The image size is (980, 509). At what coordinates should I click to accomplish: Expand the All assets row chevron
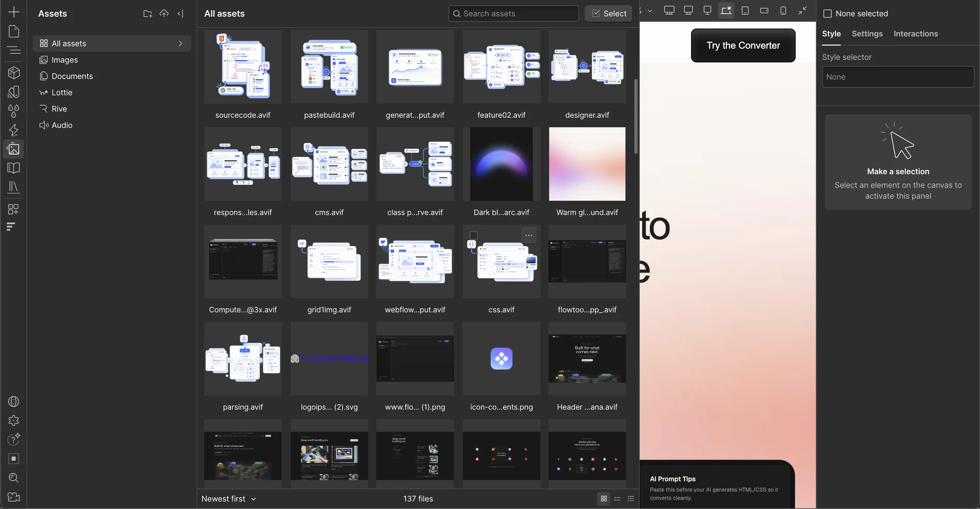[180, 43]
